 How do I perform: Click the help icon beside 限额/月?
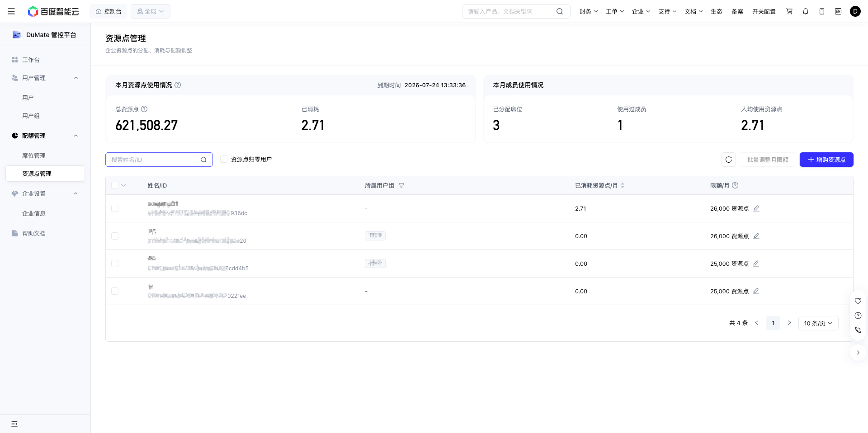coord(735,185)
